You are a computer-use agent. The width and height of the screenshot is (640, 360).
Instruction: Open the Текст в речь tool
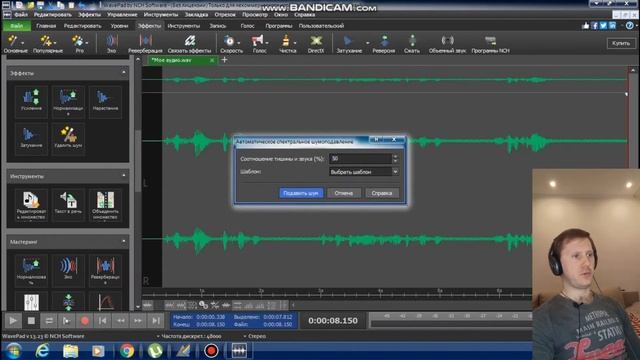68,205
